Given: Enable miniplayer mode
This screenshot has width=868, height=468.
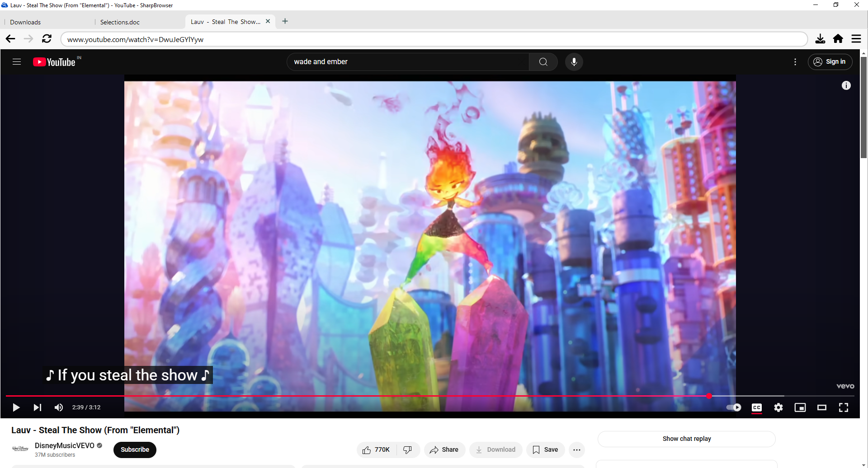Looking at the screenshot, I should pyautogui.click(x=800, y=407).
